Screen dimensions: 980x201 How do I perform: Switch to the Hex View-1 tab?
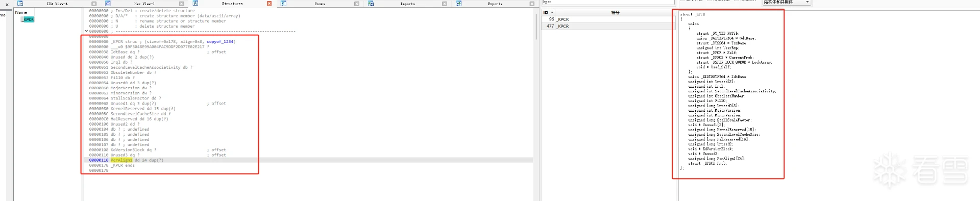click(x=144, y=4)
